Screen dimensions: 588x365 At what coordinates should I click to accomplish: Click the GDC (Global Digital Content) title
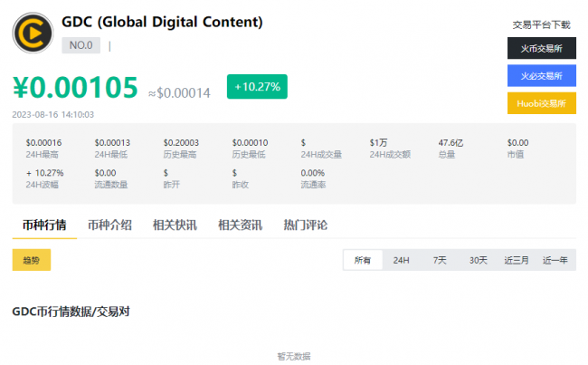point(162,22)
